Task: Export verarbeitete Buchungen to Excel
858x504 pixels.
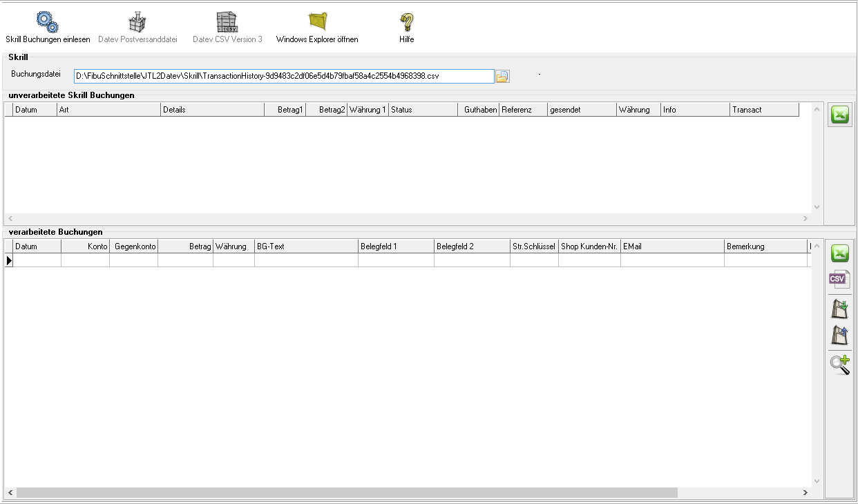Action: click(839, 253)
